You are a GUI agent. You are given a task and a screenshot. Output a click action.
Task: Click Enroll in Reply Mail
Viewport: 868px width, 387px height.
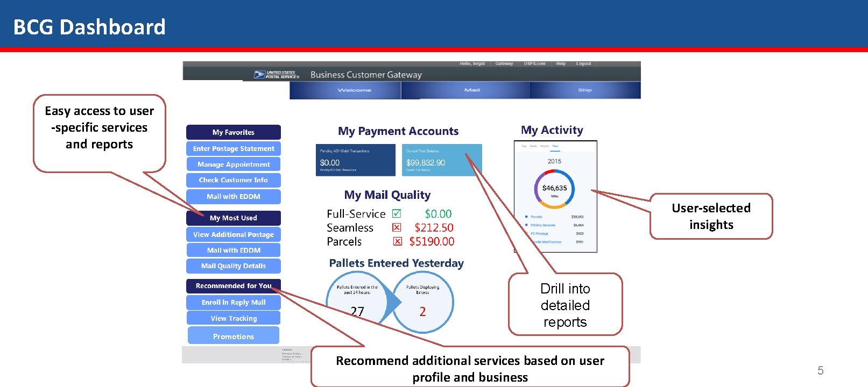[x=234, y=303]
